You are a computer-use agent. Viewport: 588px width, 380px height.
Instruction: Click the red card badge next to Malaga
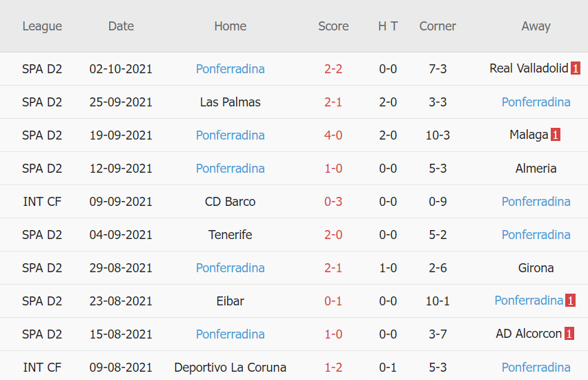click(555, 135)
